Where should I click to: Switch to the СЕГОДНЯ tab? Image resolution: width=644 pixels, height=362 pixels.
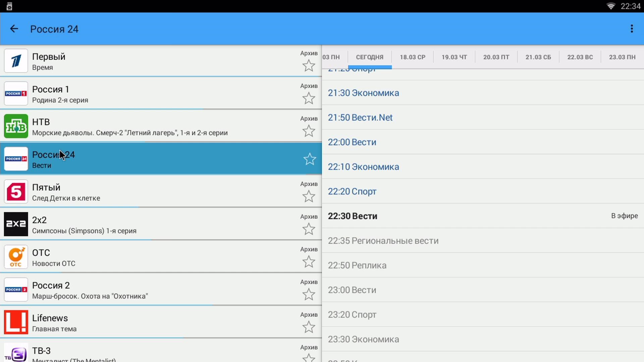pos(370,57)
